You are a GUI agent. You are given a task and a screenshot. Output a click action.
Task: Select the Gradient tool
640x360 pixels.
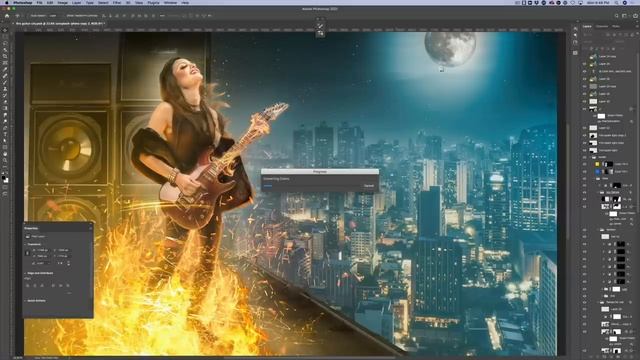5,108
